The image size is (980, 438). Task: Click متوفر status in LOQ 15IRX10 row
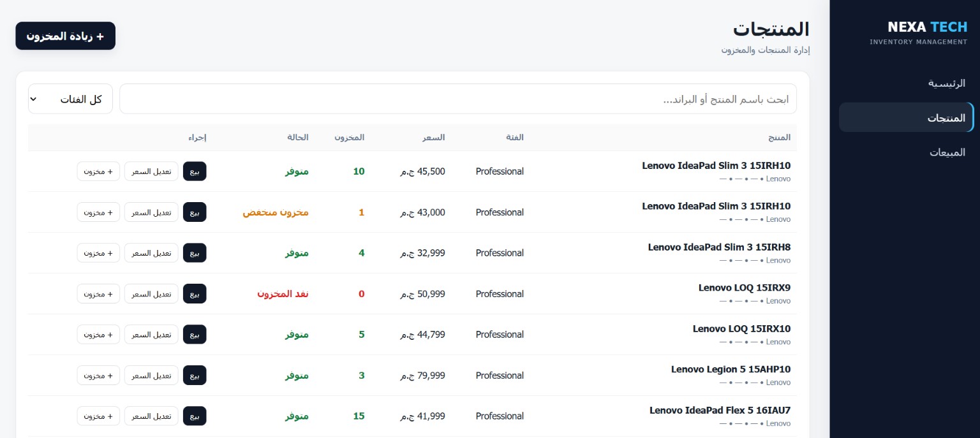coord(297,334)
